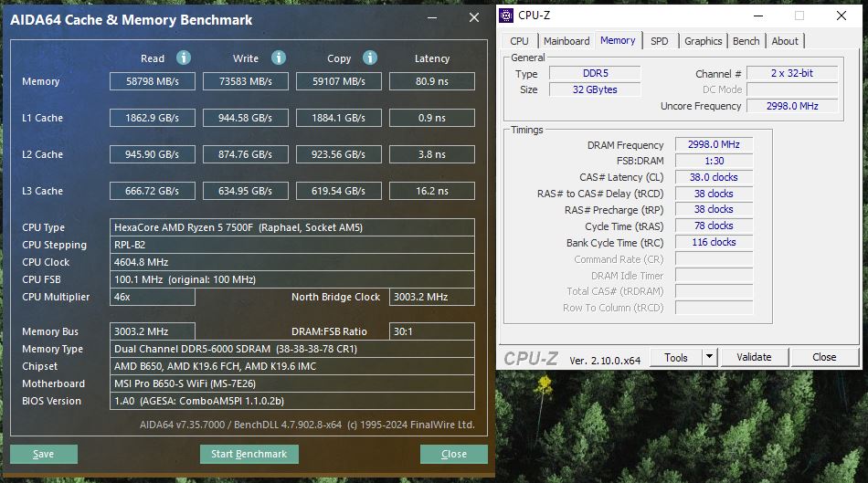The image size is (868, 483).
Task: Click the Memory Copy value 59107 MB/s
Action: [x=339, y=81]
